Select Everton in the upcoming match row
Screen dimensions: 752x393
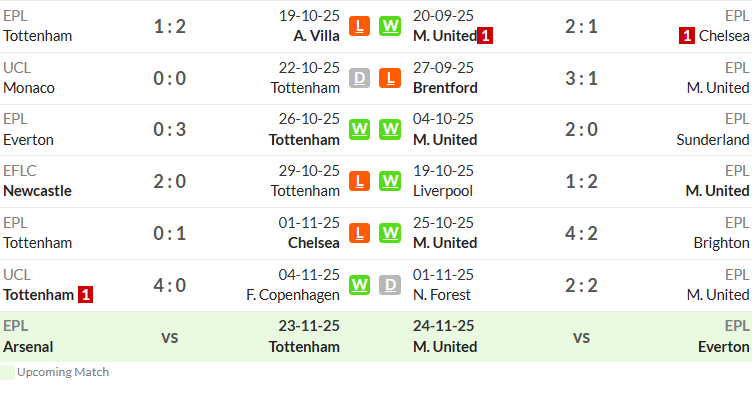pyautogui.click(x=724, y=347)
